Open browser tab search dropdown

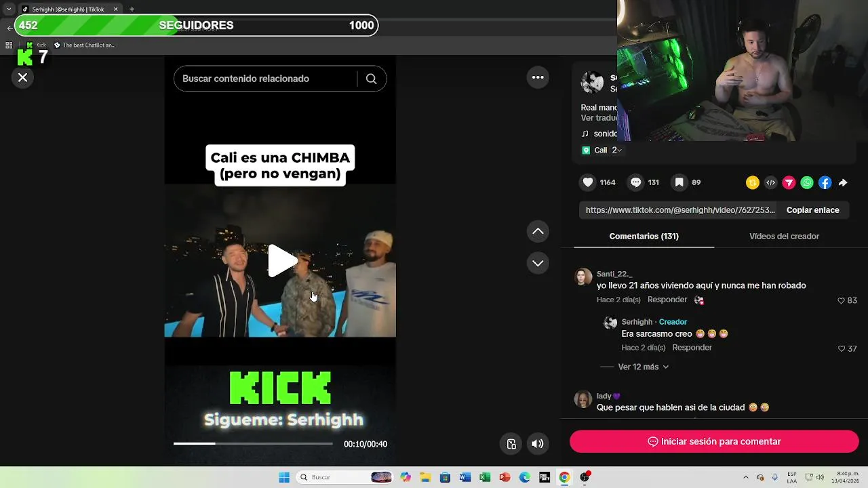[x=9, y=9]
